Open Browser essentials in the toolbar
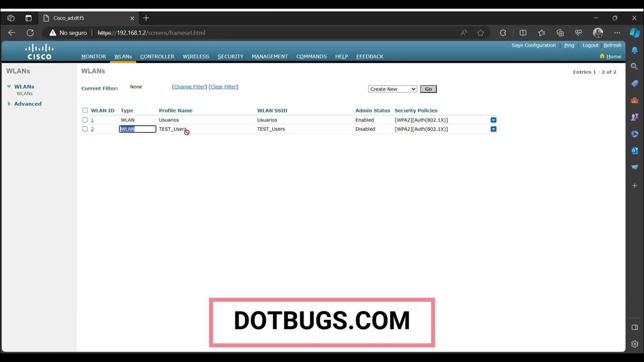Screen dimensions: 644x362 (578, 32)
